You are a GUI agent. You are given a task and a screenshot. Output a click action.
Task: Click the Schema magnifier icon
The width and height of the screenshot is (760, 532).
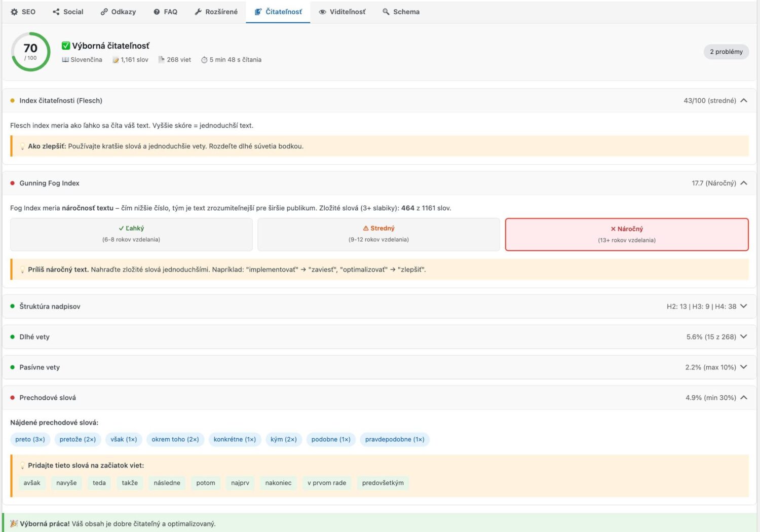[x=386, y=12]
